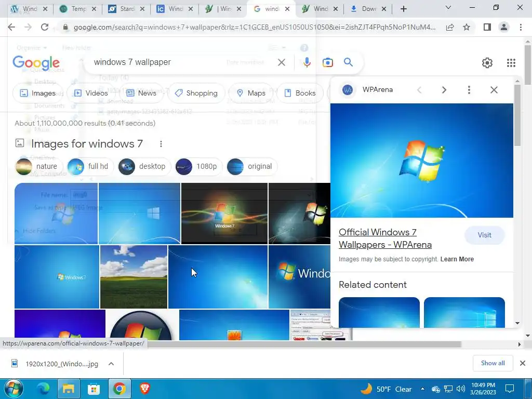Viewport: 532px width, 399px height.
Task: Open the large Windows 7 wallpaper preview image
Action: 422,161
